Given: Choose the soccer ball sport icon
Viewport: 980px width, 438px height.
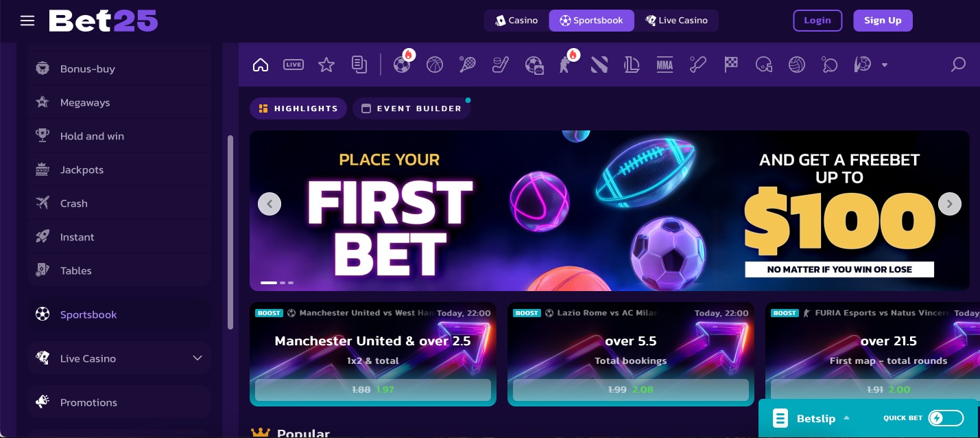Looking at the screenshot, I should click(403, 64).
